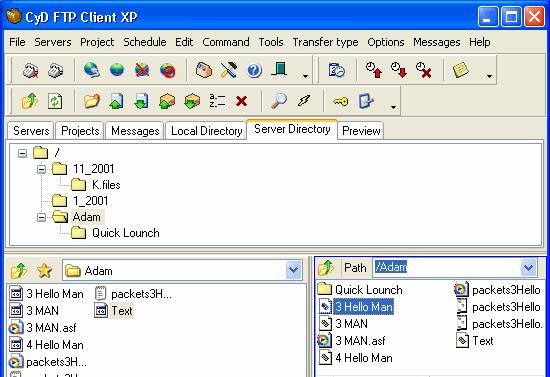Click the gold key icon
This screenshot has height=377, width=550.
tap(340, 101)
